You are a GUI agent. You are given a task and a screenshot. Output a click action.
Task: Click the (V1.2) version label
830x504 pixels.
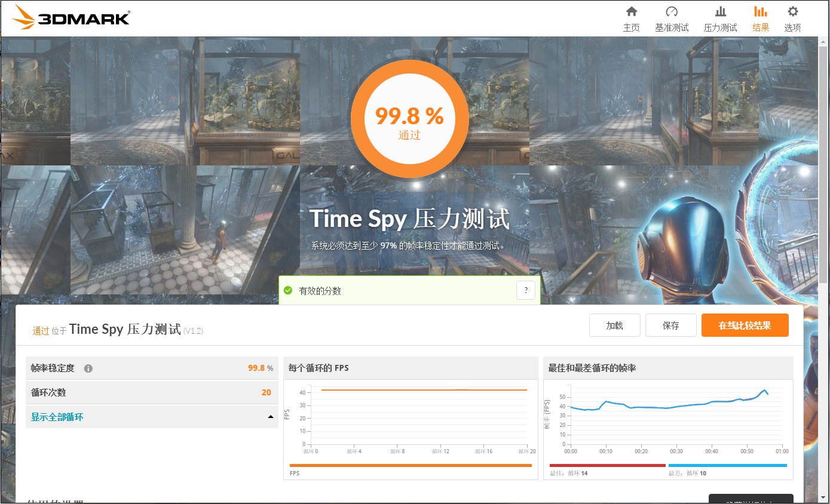point(193,331)
